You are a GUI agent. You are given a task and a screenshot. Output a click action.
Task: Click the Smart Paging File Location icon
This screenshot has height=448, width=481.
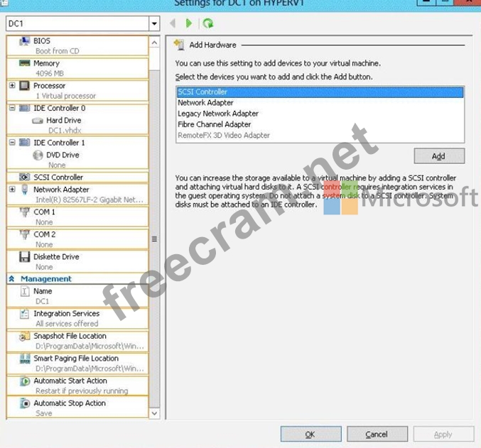pyautogui.click(x=25, y=359)
